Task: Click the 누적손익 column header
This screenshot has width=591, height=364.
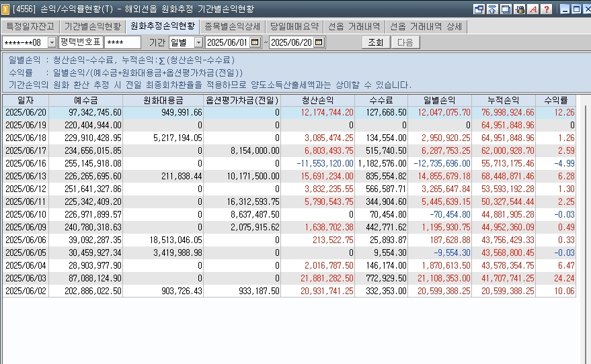Action: coord(504,101)
